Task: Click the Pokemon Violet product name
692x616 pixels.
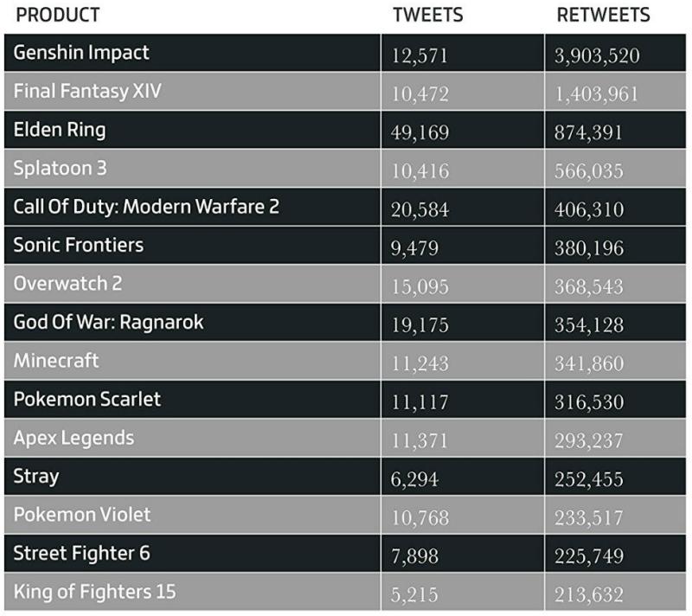Action: click(x=81, y=515)
